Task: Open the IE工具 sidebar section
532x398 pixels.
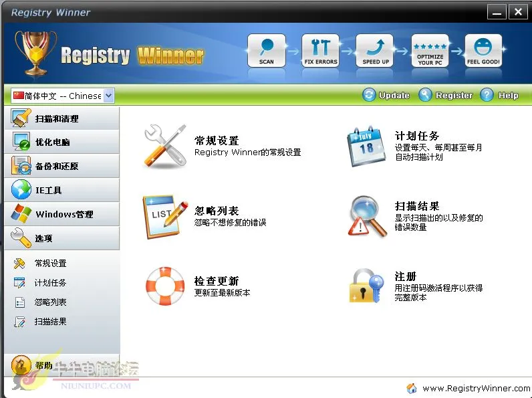Action: pyautogui.click(x=61, y=190)
